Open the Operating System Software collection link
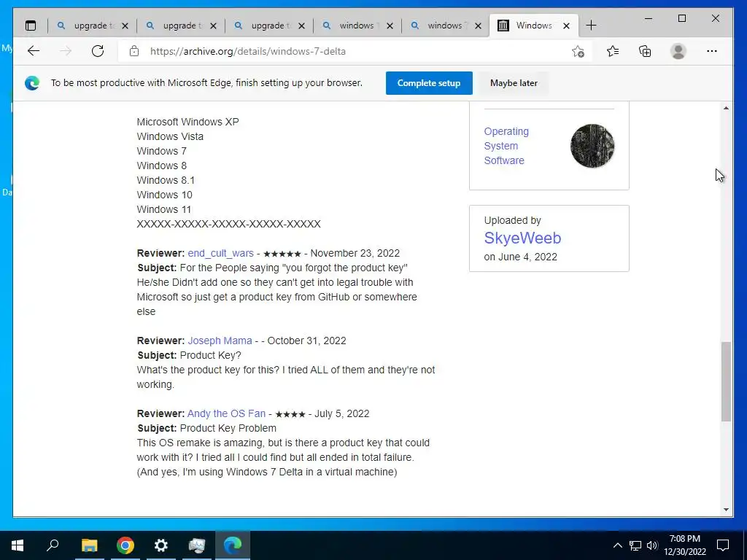The image size is (747, 560). pos(506,146)
